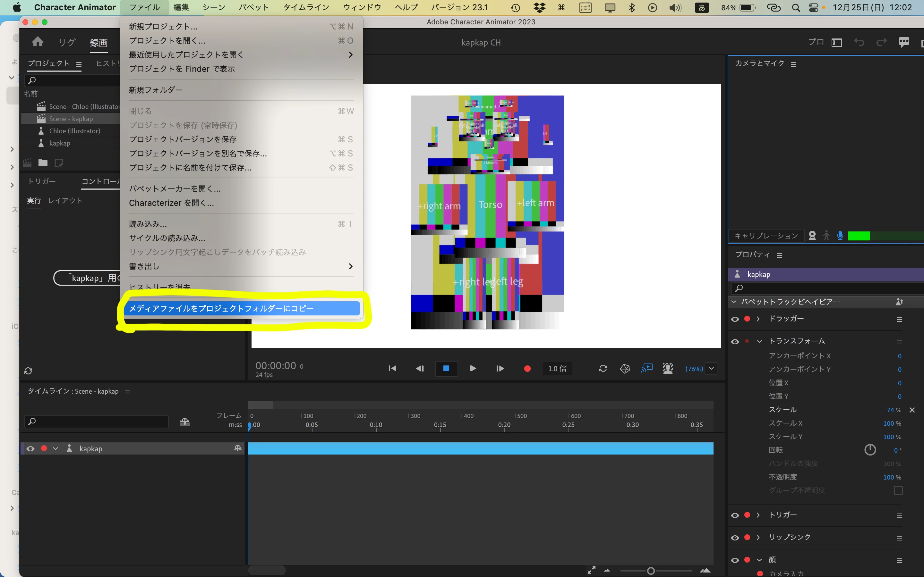Viewport: 924px width, 577px height.
Task: Click the new folder icon in the Project panel
Action: point(43,163)
